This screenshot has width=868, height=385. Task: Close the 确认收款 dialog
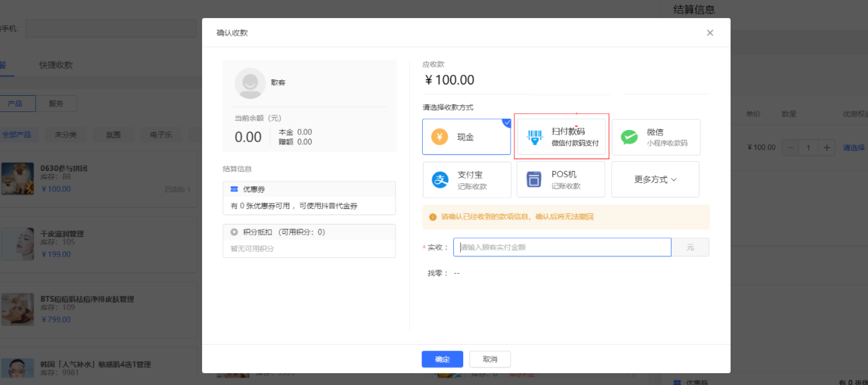tap(710, 33)
